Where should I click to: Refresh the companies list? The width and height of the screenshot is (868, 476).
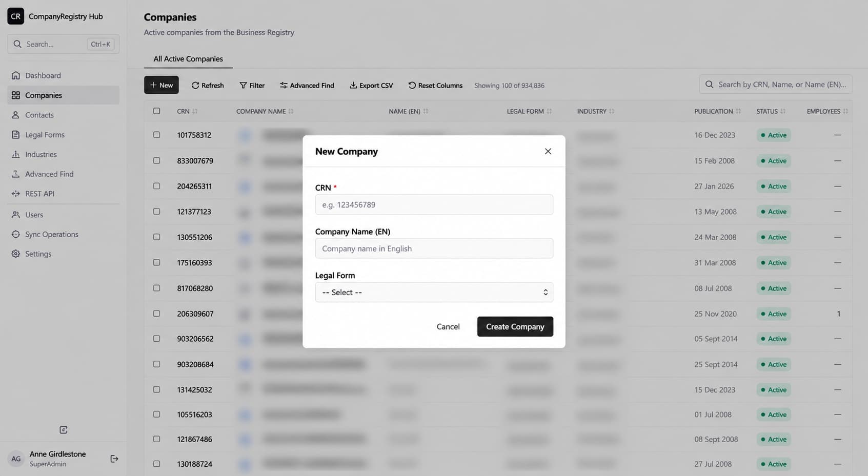(x=208, y=85)
